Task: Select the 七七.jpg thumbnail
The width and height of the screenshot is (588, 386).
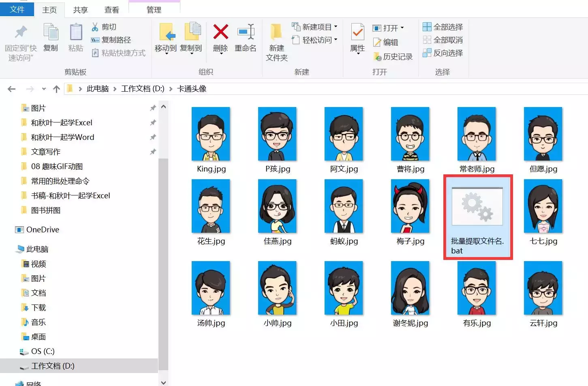Action: (543, 206)
